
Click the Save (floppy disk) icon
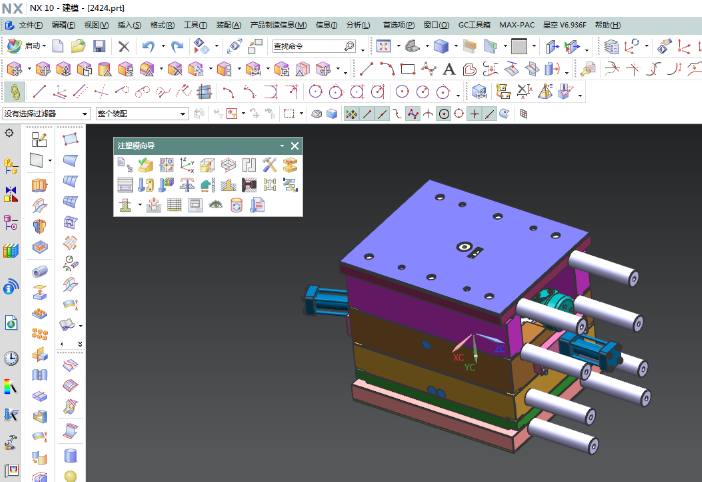coord(99,46)
